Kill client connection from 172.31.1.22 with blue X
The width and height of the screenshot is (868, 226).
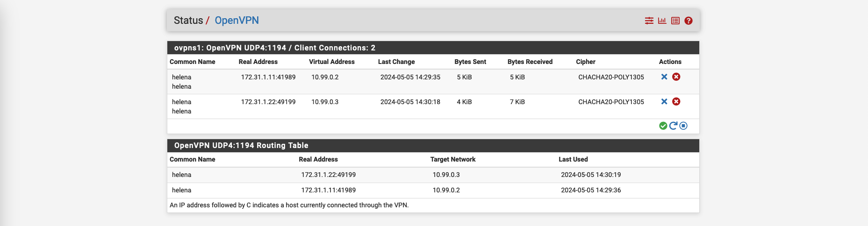click(x=664, y=101)
